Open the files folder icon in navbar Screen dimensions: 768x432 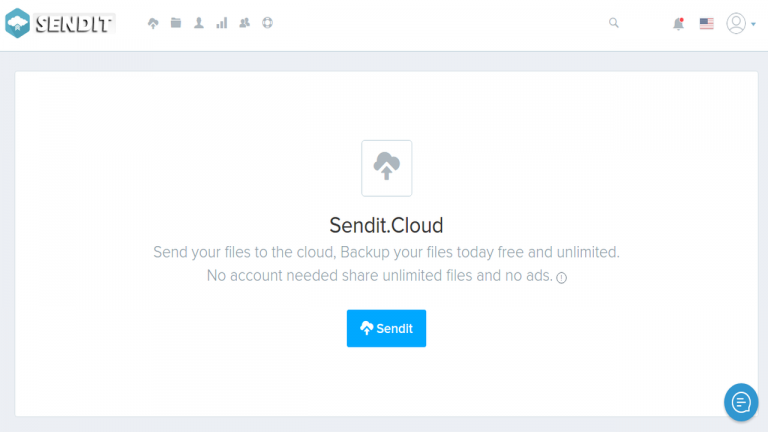(x=176, y=23)
